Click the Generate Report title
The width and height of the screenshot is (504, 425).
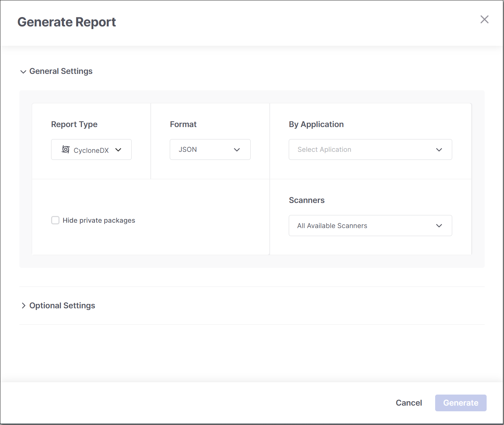(67, 22)
